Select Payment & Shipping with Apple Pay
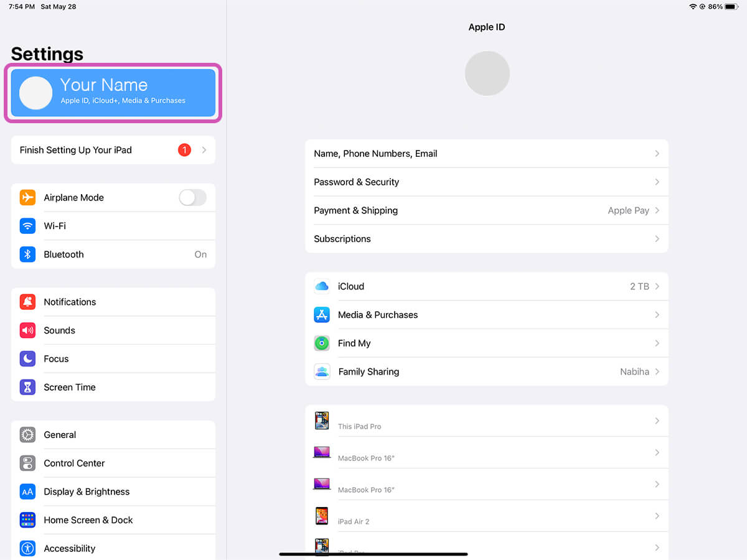 tap(486, 210)
